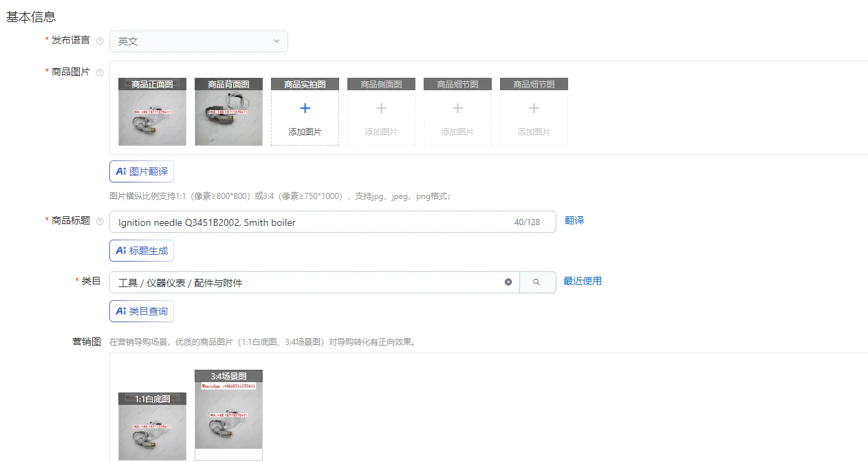Select the 1:1白底图 marketing thumbnail
The image size is (868, 462).
tap(152, 426)
